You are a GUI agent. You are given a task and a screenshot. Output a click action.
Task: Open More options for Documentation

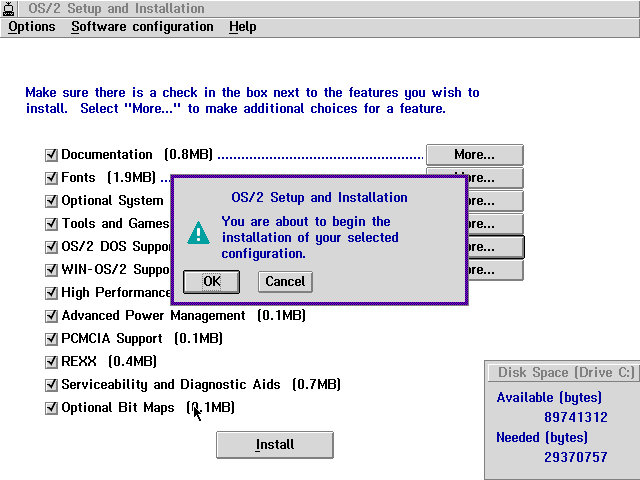point(475,155)
